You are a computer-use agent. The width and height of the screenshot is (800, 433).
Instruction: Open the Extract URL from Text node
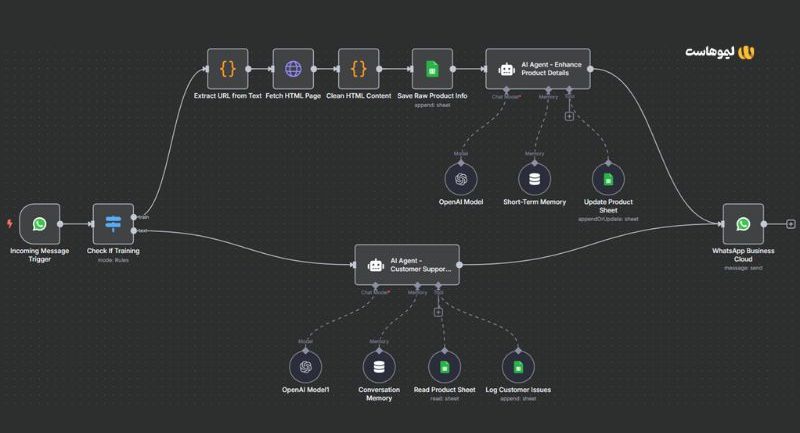point(227,69)
